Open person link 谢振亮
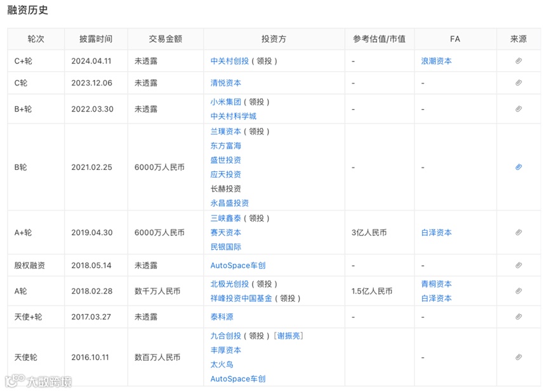 point(289,336)
